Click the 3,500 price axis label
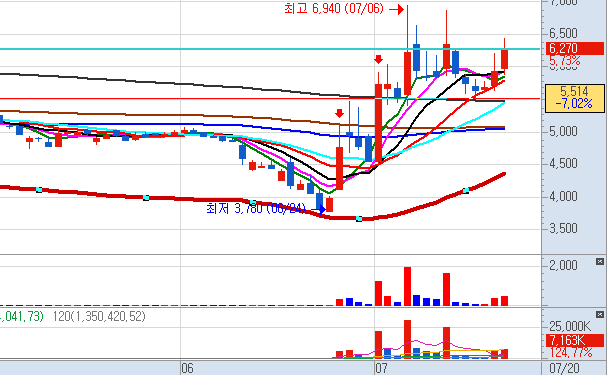This screenshot has width=607, height=375. tap(563, 229)
